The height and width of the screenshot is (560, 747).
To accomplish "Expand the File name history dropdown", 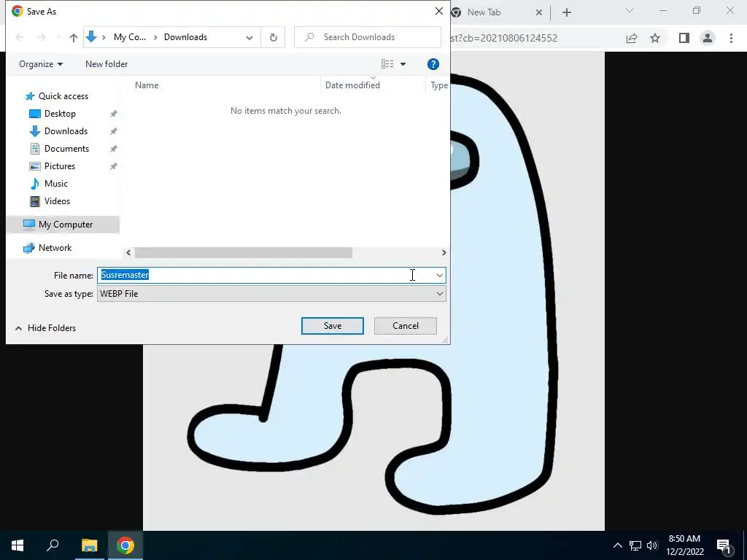I will click(x=439, y=275).
